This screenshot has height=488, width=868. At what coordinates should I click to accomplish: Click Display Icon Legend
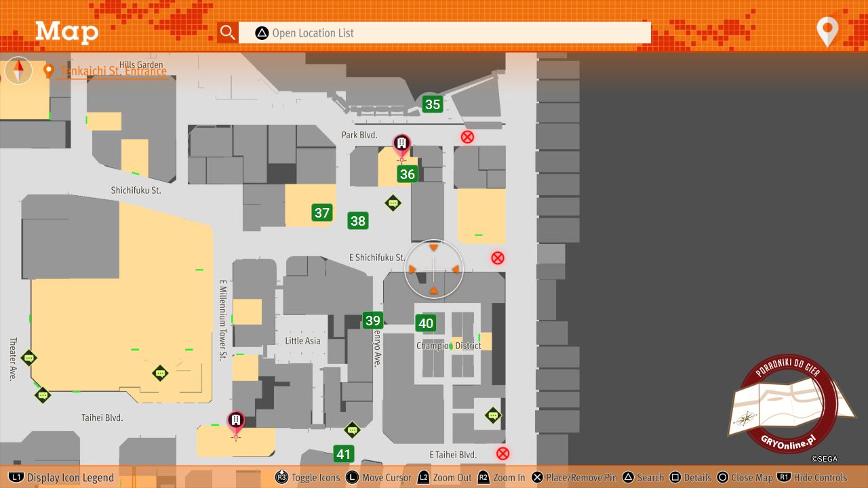[x=62, y=477]
